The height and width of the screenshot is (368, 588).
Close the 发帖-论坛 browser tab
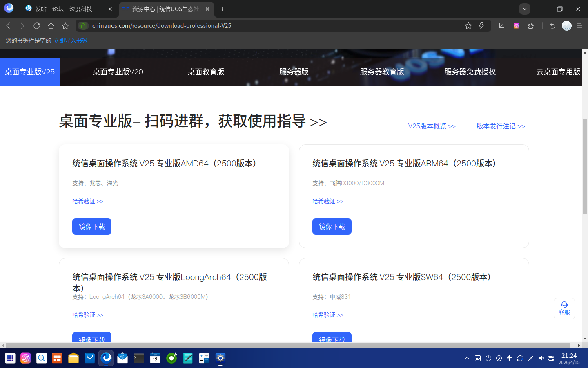(x=110, y=9)
